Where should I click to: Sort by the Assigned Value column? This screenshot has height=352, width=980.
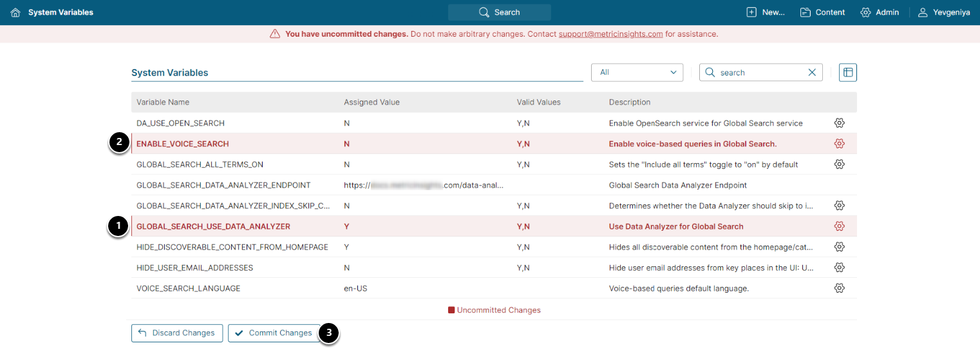tap(372, 103)
